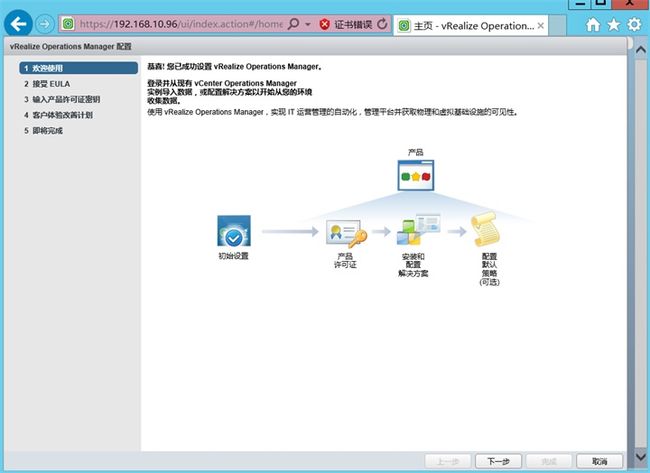Click the 产品 dashboard window icon
Screen dimensions: 650x473
point(416,175)
